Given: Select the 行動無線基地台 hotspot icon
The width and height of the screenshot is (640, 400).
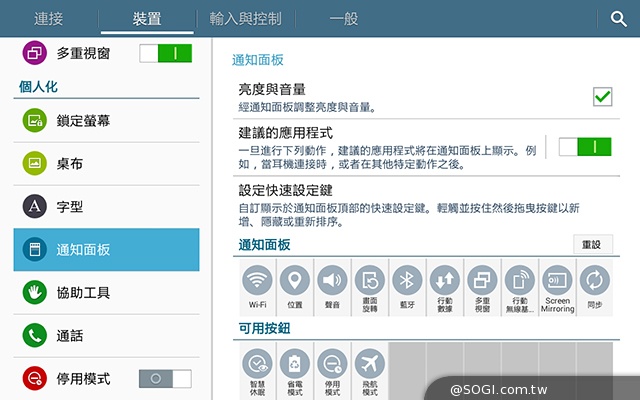Looking at the screenshot, I should tap(520, 280).
